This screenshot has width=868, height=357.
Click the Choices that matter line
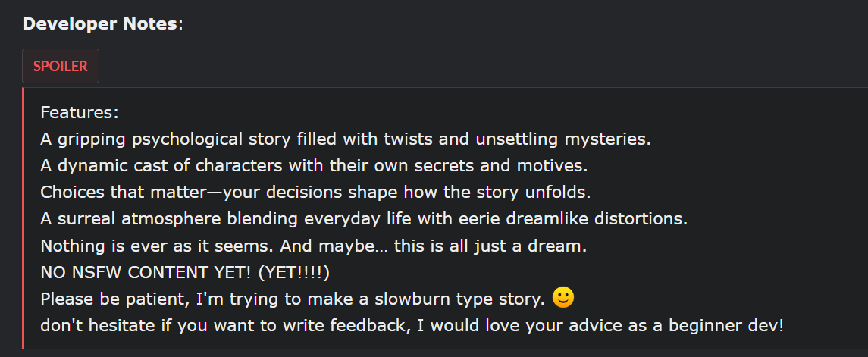tap(331, 192)
